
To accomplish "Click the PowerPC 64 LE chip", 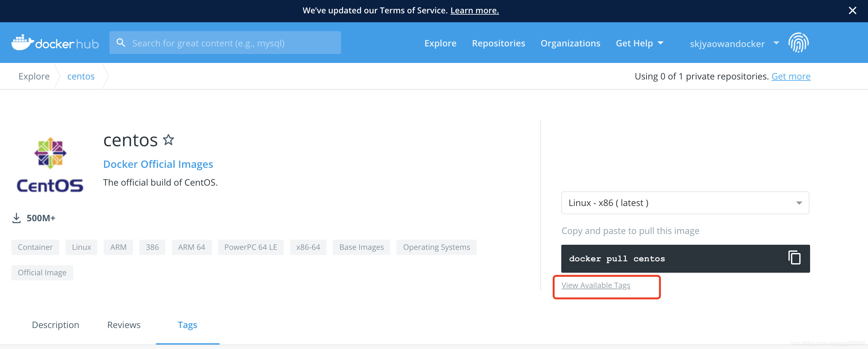I will click(251, 247).
